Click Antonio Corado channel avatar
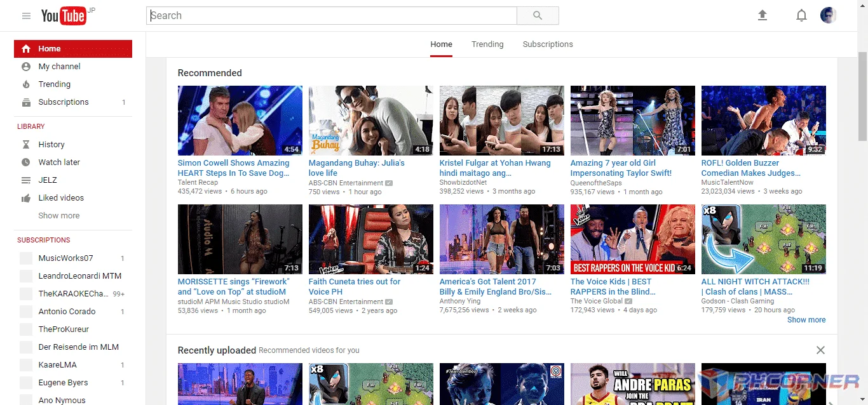The width and height of the screenshot is (868, 405). (x=26, y=312)
